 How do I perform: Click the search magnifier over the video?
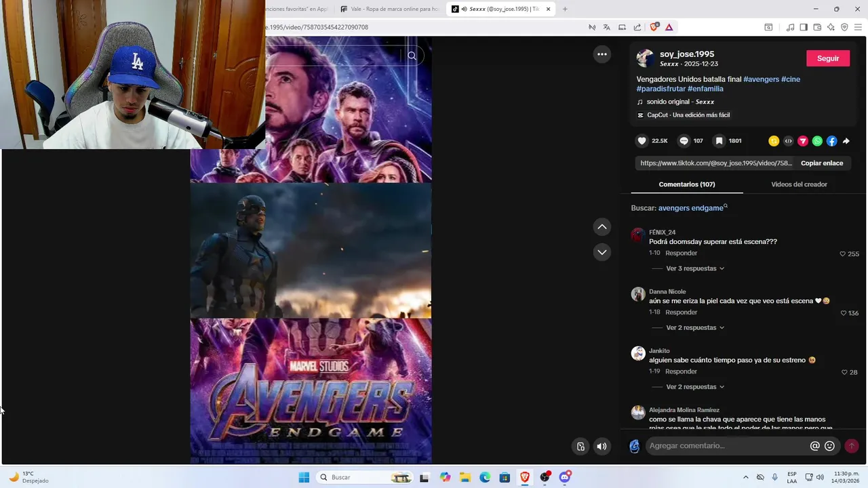(x=412, y=56)
